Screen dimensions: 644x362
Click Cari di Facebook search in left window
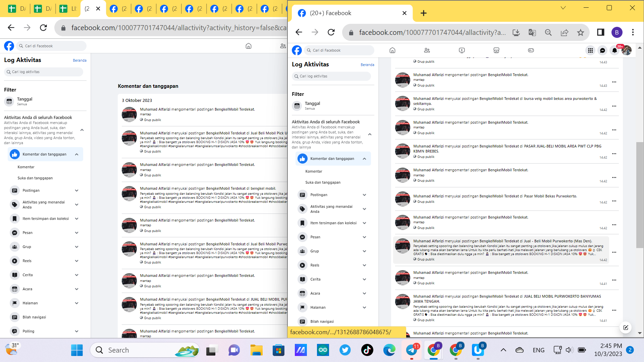tap(51, 46)
